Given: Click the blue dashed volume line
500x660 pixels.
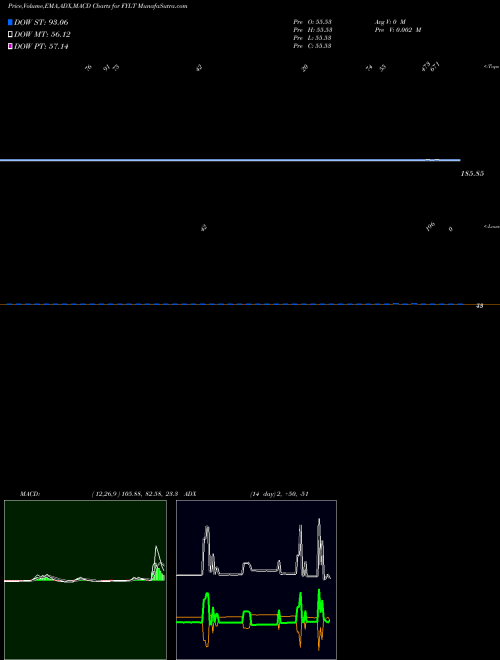Looking at the screenshot, I should tap(235, 304).
